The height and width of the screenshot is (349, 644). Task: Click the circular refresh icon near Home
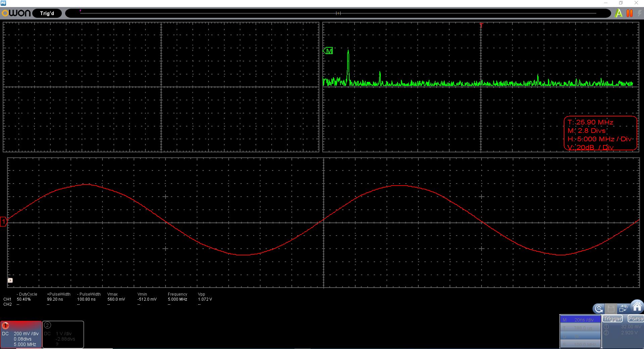point(599,309)
